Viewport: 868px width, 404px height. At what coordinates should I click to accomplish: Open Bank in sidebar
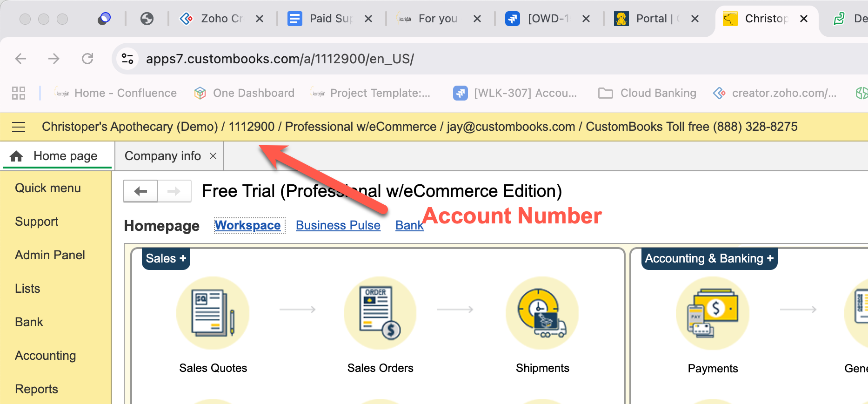pos(29,322)
